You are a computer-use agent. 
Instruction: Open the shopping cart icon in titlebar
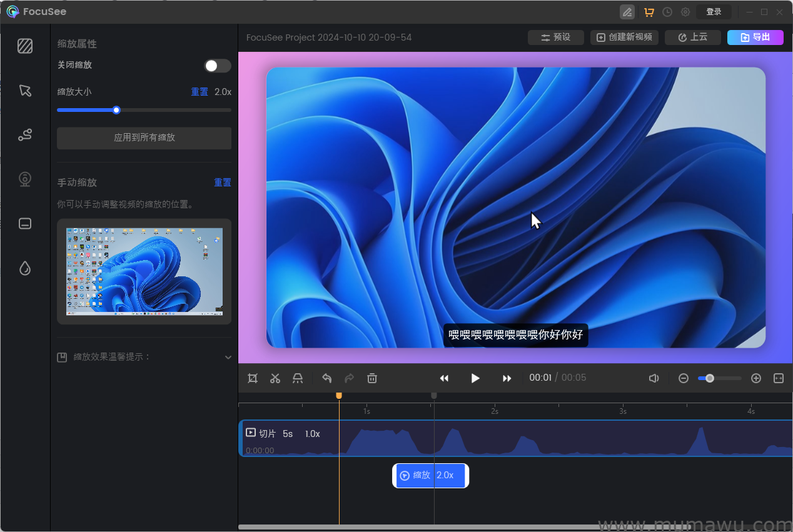pyautogui.click(x=649, y=12)
